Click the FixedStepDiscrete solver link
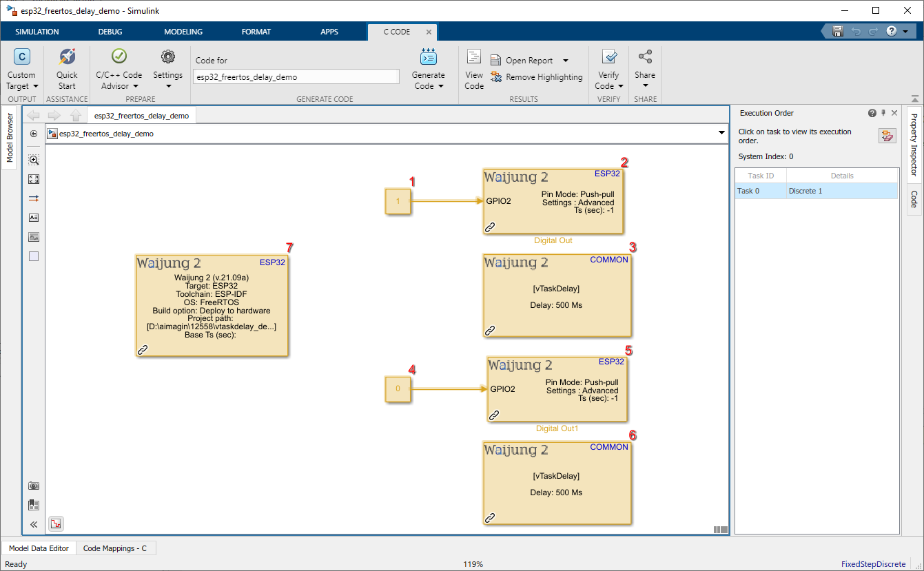924x571 pixels. pyautogui.click(x=874, y=564)
